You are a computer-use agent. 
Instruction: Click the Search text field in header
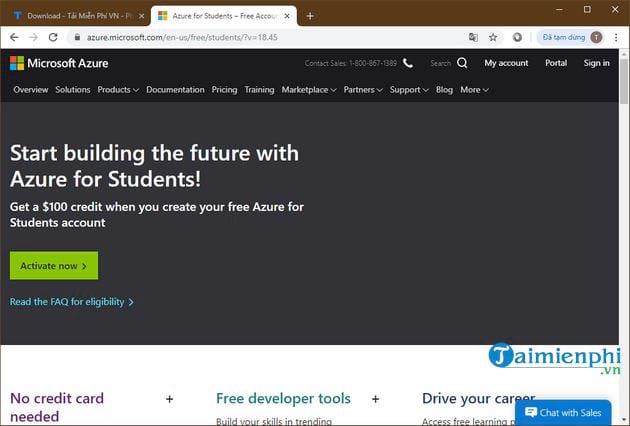pyautogui.click(x=441, y=63)
